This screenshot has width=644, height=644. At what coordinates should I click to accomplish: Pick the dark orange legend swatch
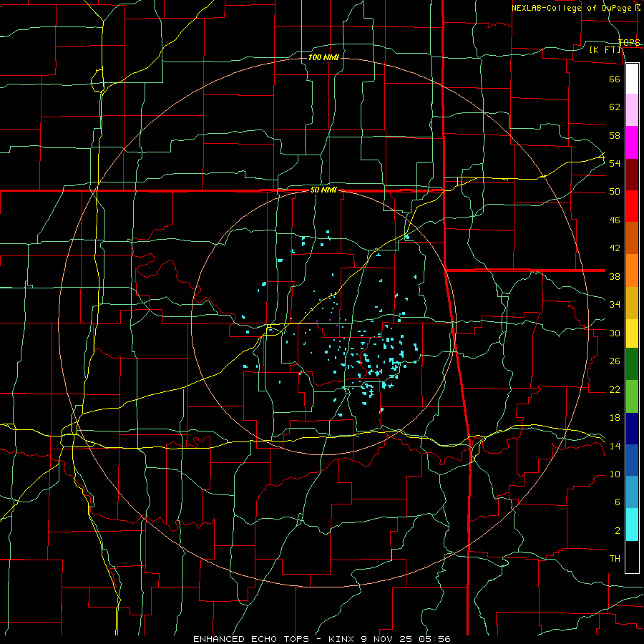[632, 238]
